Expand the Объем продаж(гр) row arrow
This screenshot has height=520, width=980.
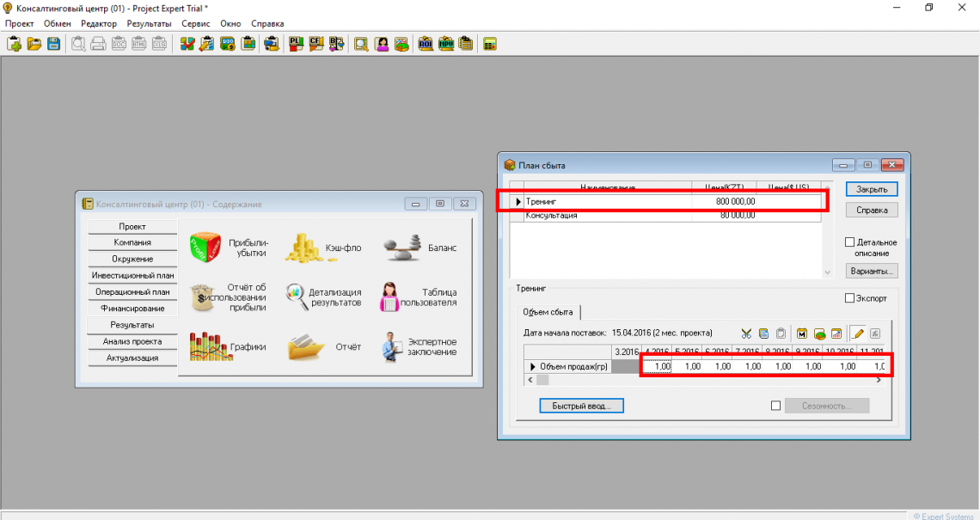532,367
